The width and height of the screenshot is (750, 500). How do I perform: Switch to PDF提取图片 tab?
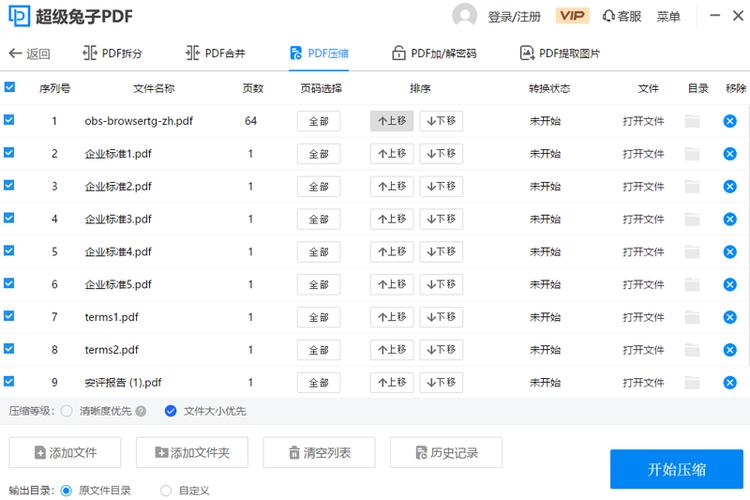click(x=560, y=53)
